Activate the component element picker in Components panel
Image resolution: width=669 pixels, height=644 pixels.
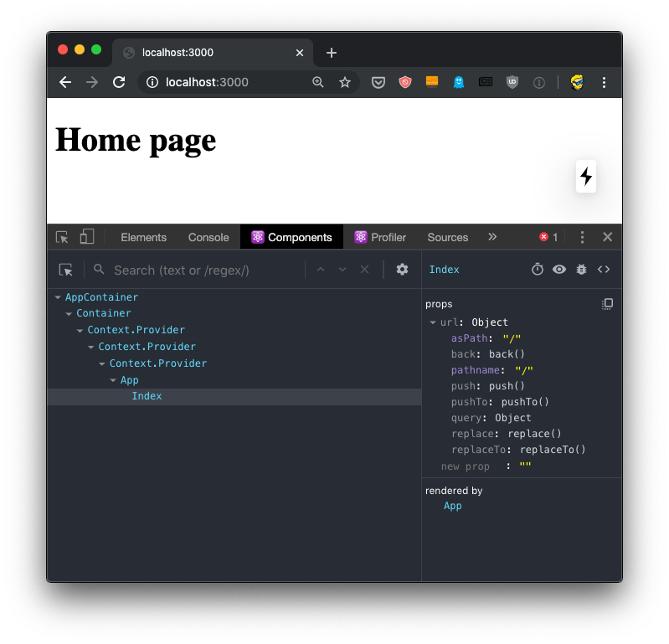click(x=66, y=270)
